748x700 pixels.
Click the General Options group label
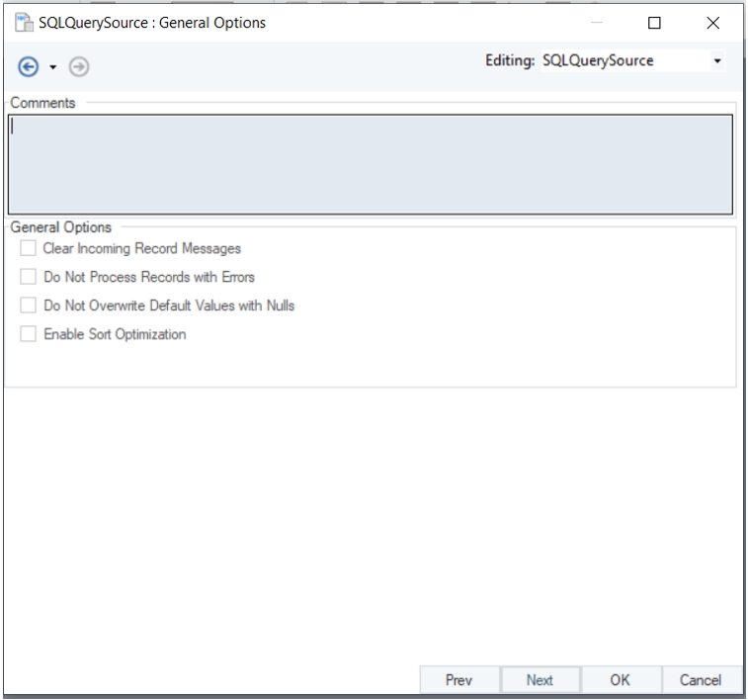[61, 227]
